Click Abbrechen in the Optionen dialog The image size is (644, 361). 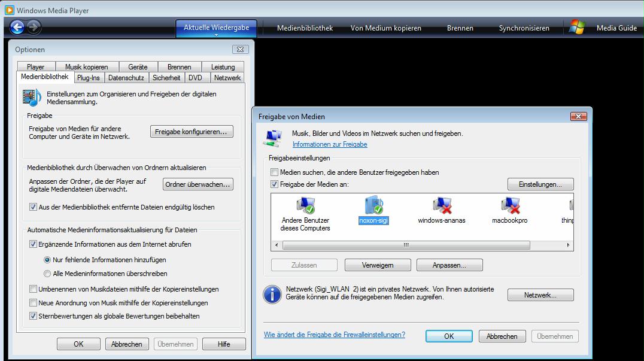pyautogui.click(x=126, y=344)
